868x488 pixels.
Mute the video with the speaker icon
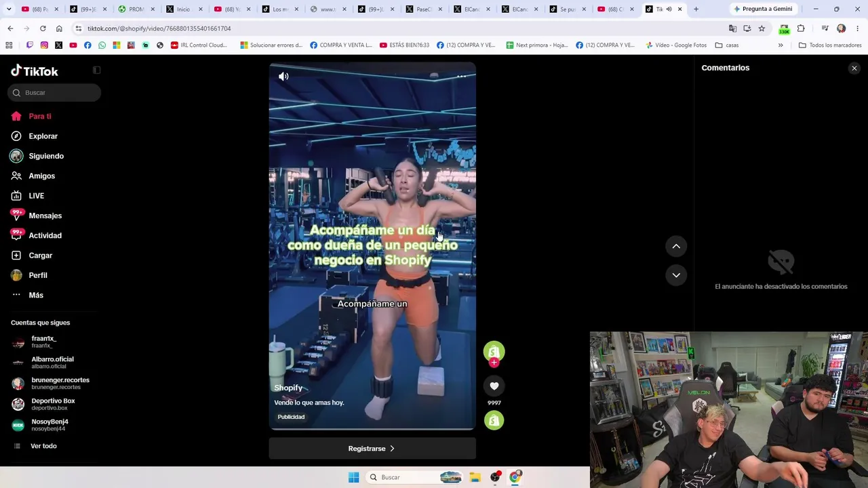(x=283, y=77)
